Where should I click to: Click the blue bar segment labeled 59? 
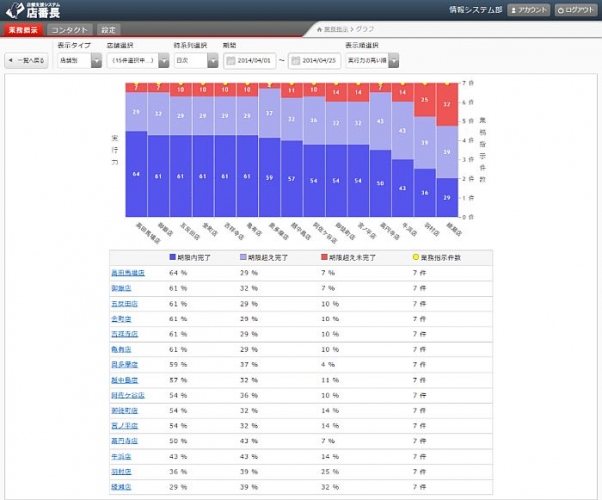[269, 177]
